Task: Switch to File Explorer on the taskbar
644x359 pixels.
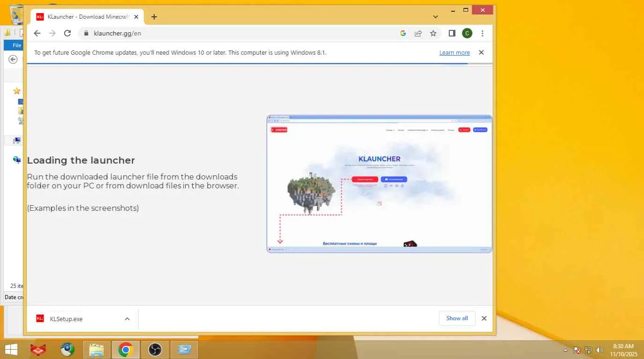Action: pos(96,350)
